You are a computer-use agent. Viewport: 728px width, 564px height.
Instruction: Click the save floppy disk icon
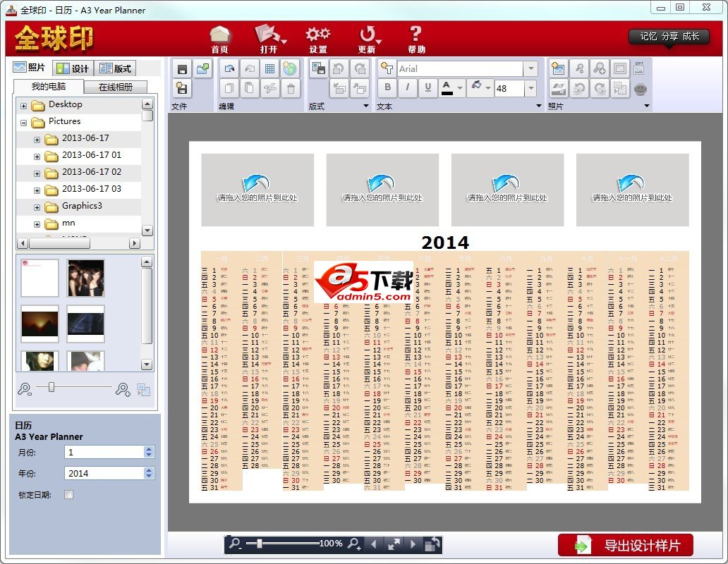coord(183,69)
